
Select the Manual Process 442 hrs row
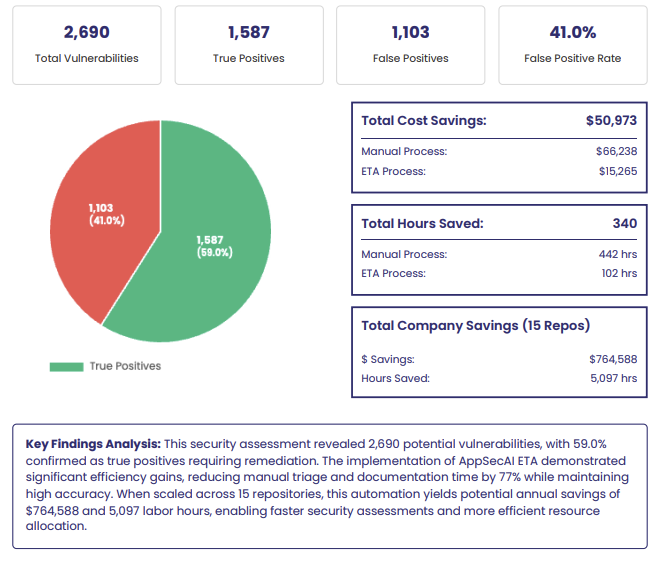pyautogui.click(x=499, y=254)
